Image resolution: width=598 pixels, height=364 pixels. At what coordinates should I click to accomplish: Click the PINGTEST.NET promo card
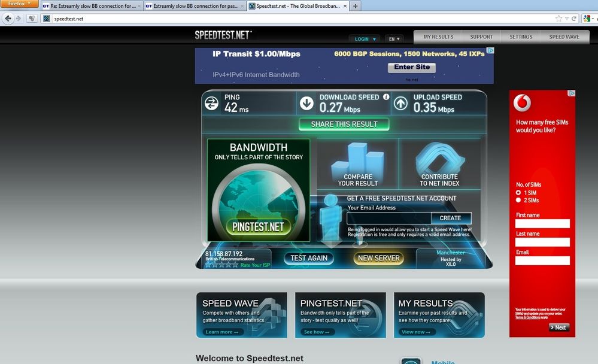pos(340,315)
